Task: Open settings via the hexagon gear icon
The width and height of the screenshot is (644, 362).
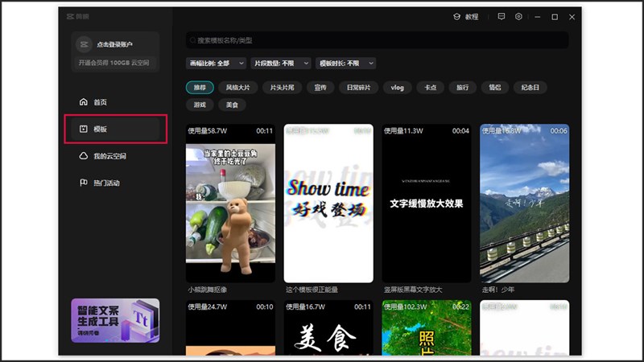Action: pyautogui.click(x=519, y=16)
